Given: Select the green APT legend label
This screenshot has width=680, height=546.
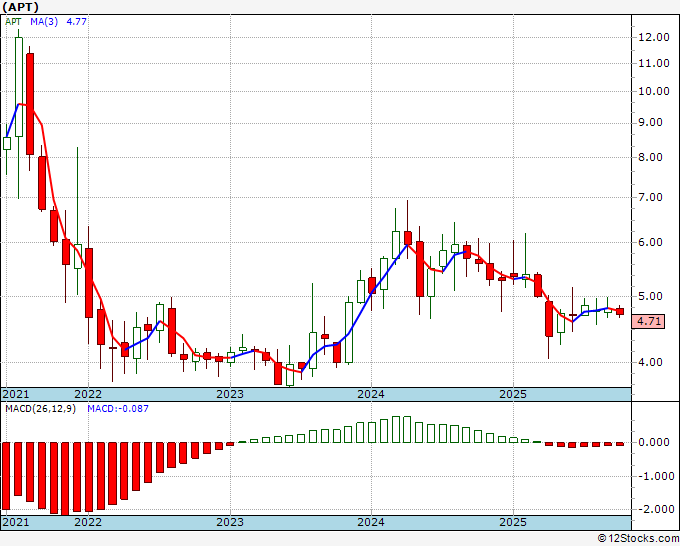Looking at the screenshot, I should point(13,21).
